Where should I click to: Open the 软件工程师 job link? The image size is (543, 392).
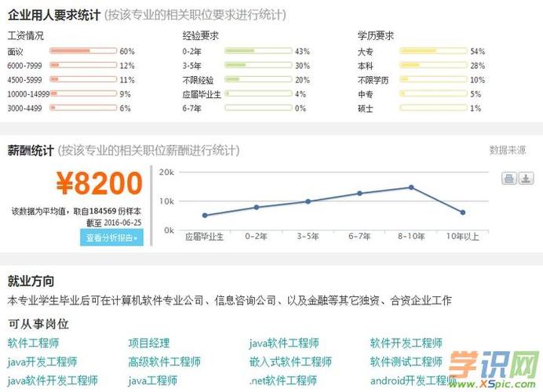pos(33,343)
